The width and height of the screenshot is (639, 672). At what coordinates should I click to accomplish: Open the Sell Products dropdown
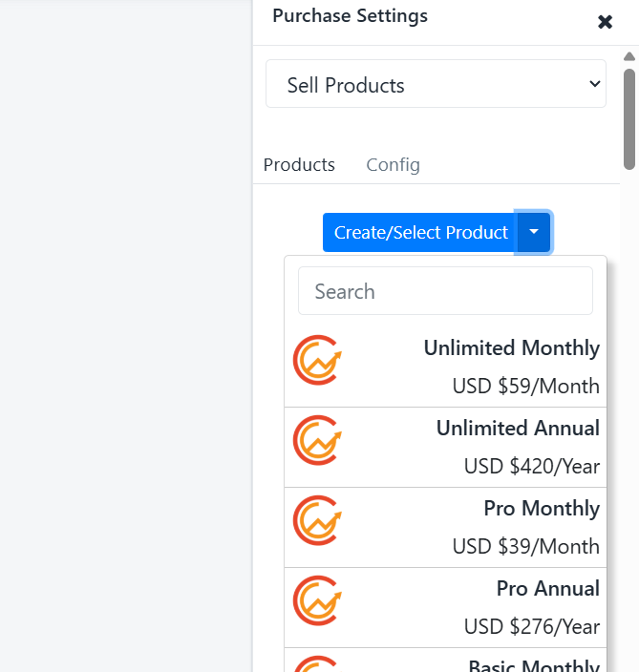pyautogui.click(x=436, y=84)
